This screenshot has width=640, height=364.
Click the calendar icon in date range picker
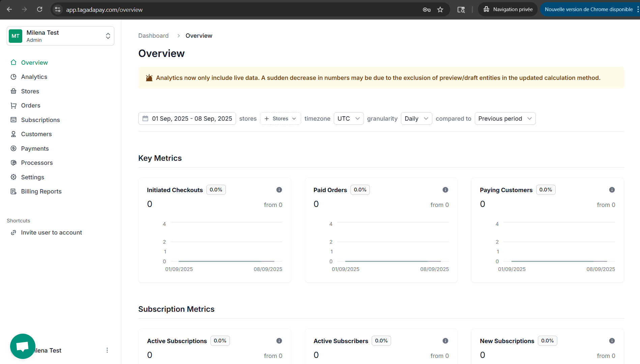(x=145, y=118)
